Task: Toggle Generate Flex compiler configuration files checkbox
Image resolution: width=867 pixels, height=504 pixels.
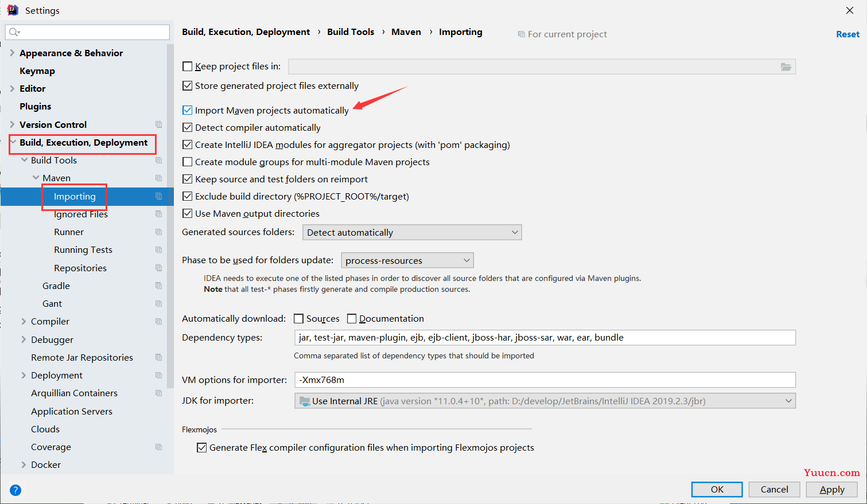Action: [202, 448]
